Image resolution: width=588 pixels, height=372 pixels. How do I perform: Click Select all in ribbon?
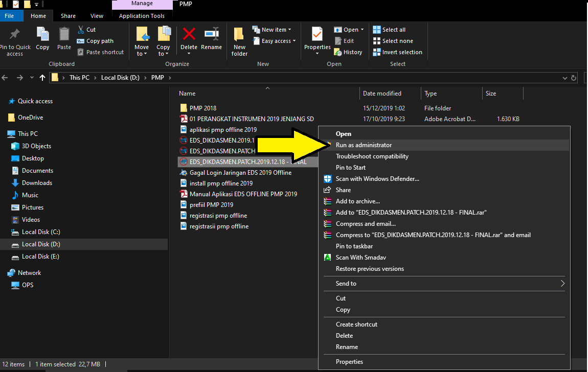389,30
